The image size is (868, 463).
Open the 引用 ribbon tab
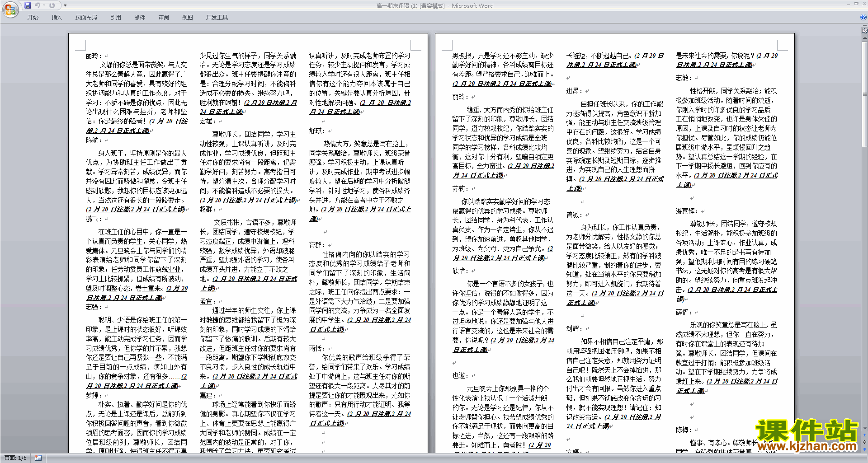115,17
